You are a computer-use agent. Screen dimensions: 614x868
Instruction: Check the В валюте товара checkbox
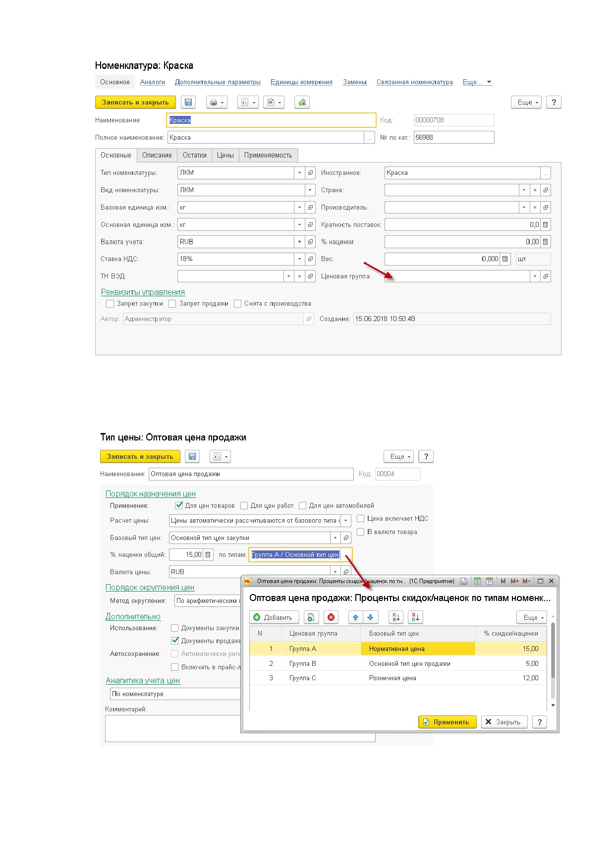tap(361, 532)
